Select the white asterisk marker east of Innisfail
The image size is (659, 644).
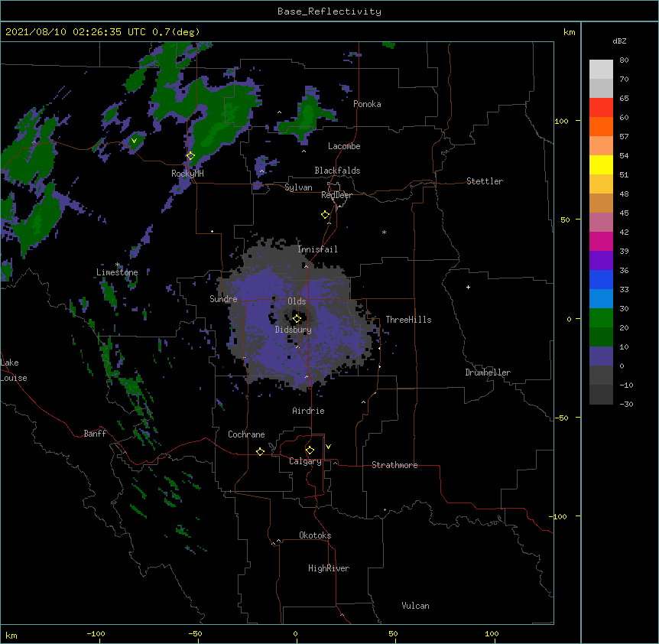384,232
